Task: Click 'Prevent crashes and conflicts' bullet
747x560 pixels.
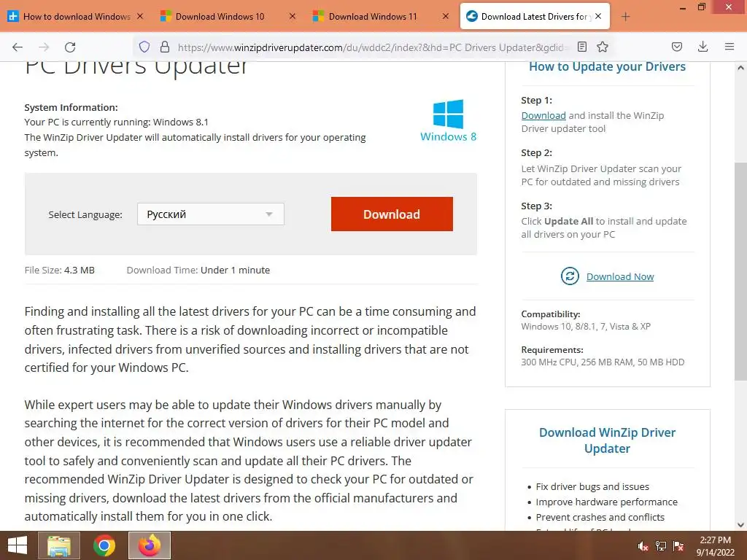Action: 600,517
